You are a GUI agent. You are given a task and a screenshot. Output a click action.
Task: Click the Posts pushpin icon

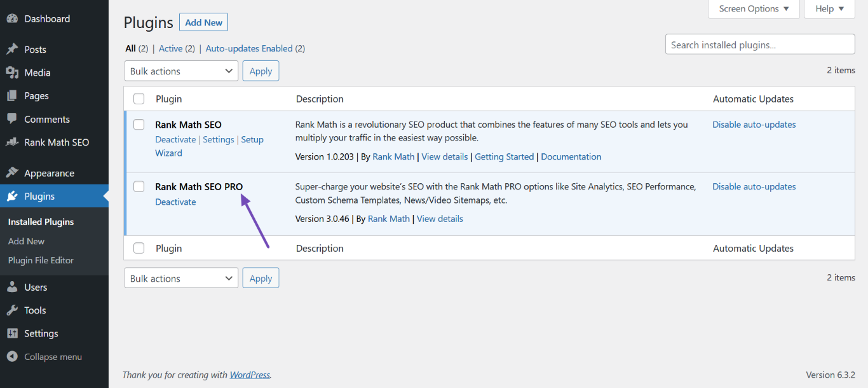pyautogui.click(x=12, y=50)
